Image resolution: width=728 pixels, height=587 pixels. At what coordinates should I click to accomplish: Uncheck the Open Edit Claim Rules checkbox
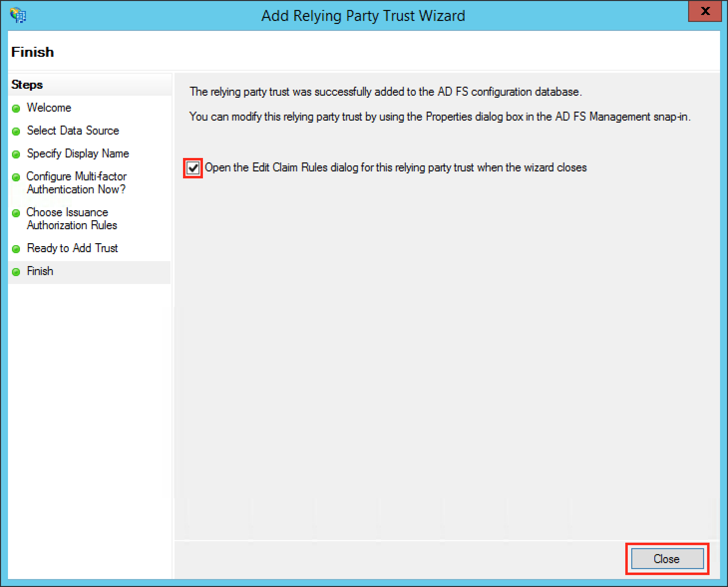(x=193, y=168)
